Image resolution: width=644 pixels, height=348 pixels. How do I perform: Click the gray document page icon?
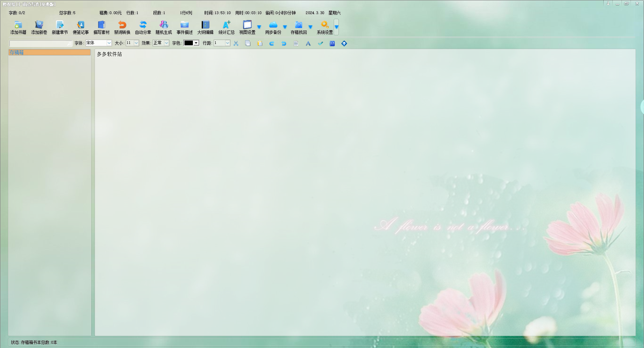pyautogui.click(x=296, y=43)
